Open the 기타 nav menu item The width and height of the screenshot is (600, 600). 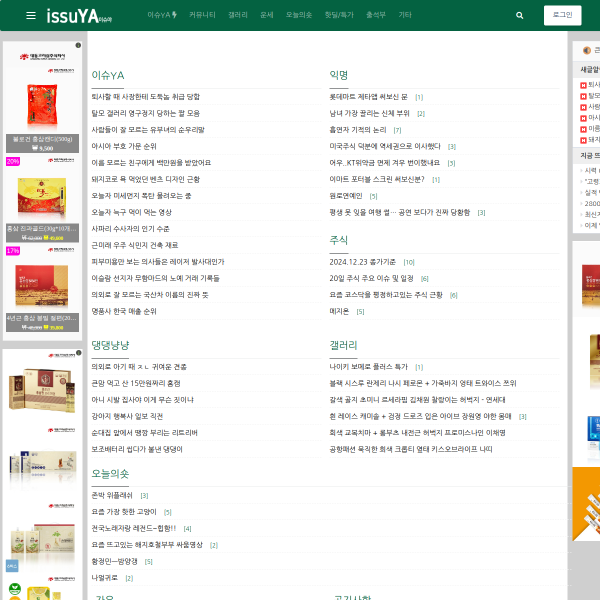[x=405, y=15]
